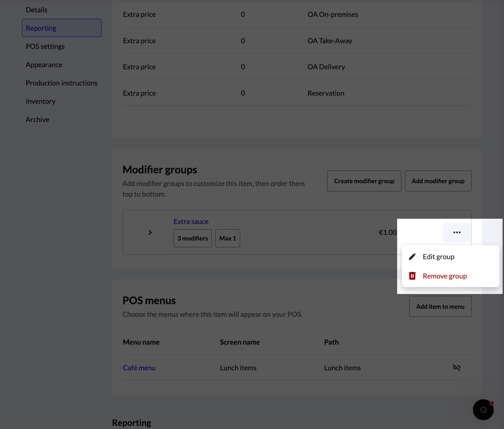The height and width of the screenshot is (429, 504).
Task: Navigate to Appearance section
Action: coord(44,65)
